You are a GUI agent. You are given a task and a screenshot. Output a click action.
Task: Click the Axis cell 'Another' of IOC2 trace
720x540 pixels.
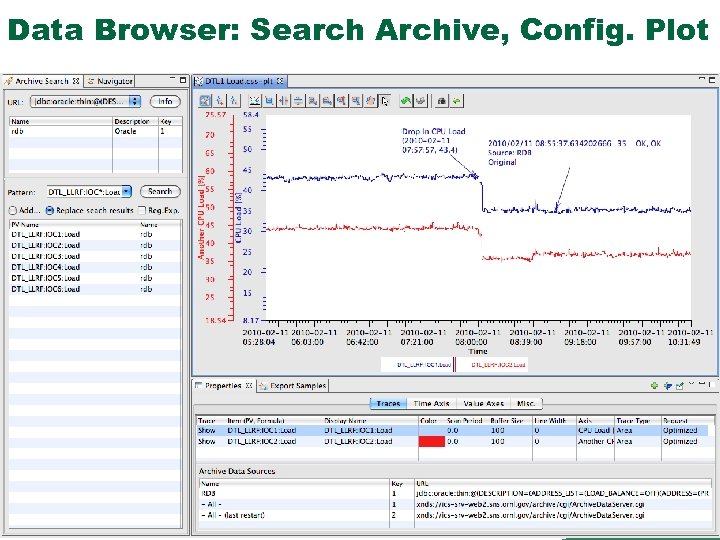(596, 441)
